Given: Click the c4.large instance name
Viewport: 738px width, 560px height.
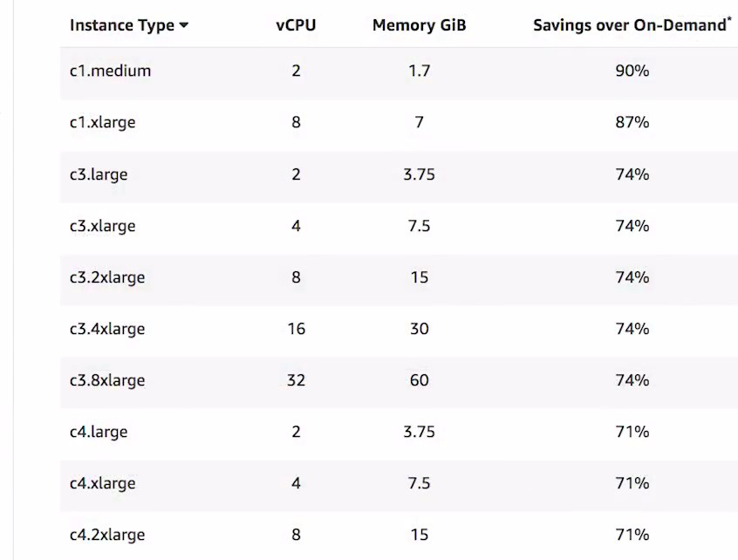Looking at the screenshot, I should click(x=99, y=432).
